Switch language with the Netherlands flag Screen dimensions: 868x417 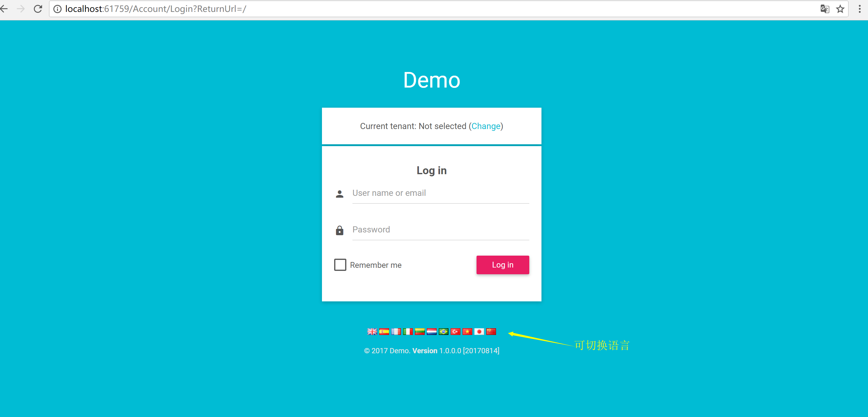point(432,331)
